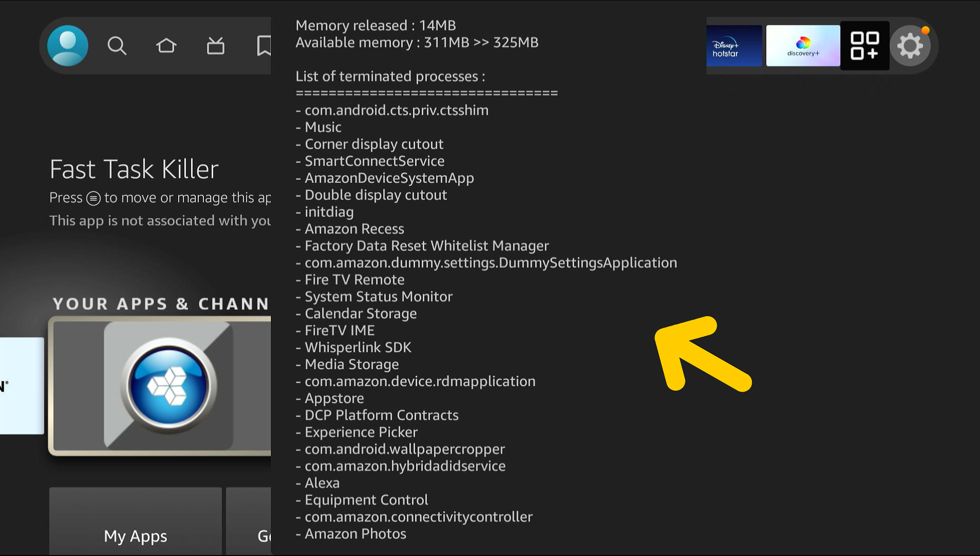The height and width of the screenshot is (556, 980).
Task: Click 'List of terminated processes' heading
Action: click(390, 76)
